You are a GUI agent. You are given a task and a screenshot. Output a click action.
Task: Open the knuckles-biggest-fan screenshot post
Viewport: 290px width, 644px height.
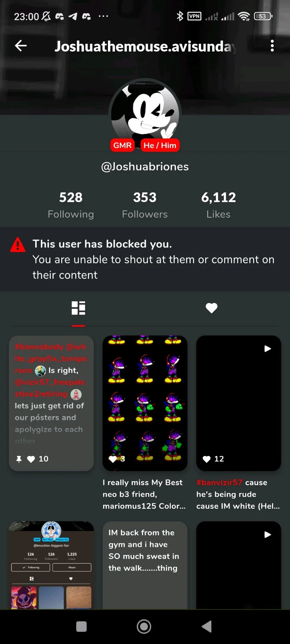pos(51,565)
